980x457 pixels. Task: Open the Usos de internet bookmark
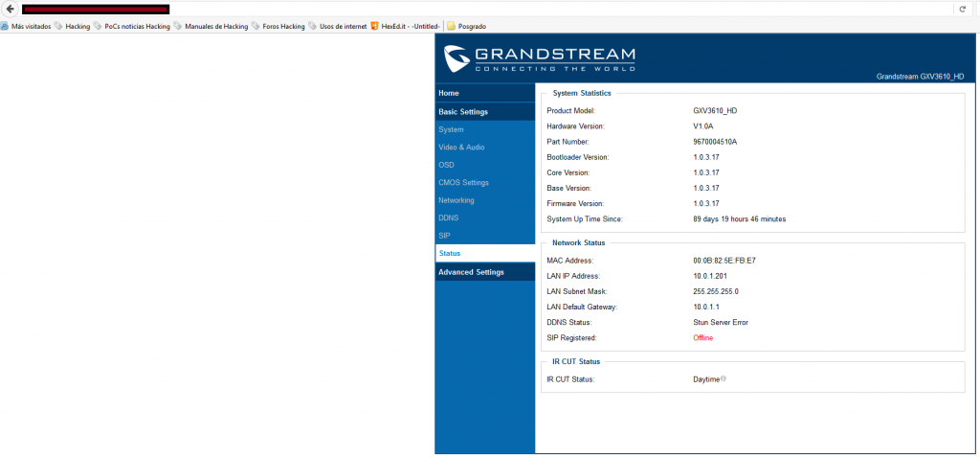tap(337, 27)
